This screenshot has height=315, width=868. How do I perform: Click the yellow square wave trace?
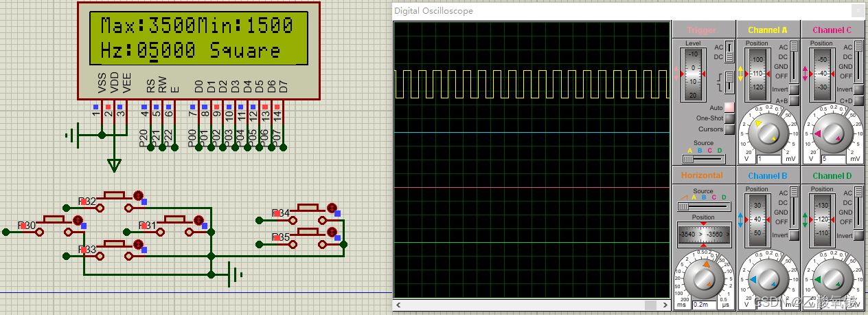coord(532,84)
